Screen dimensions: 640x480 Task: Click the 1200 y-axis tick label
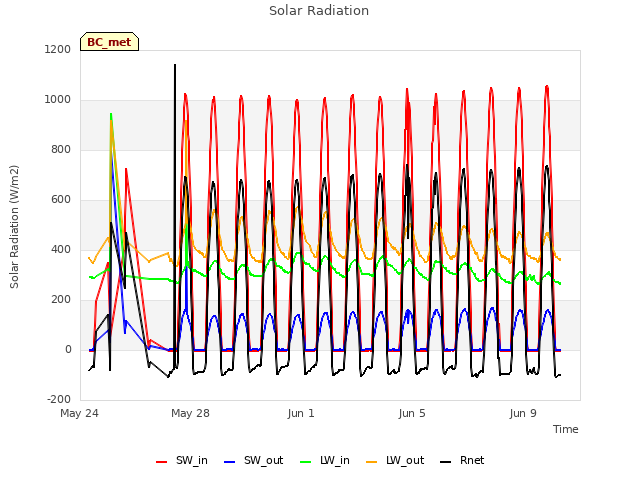[58, 49]
